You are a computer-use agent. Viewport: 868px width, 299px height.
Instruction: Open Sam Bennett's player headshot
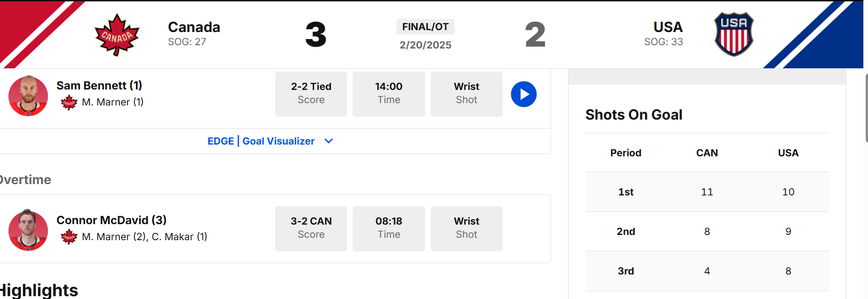click(28, 96)
